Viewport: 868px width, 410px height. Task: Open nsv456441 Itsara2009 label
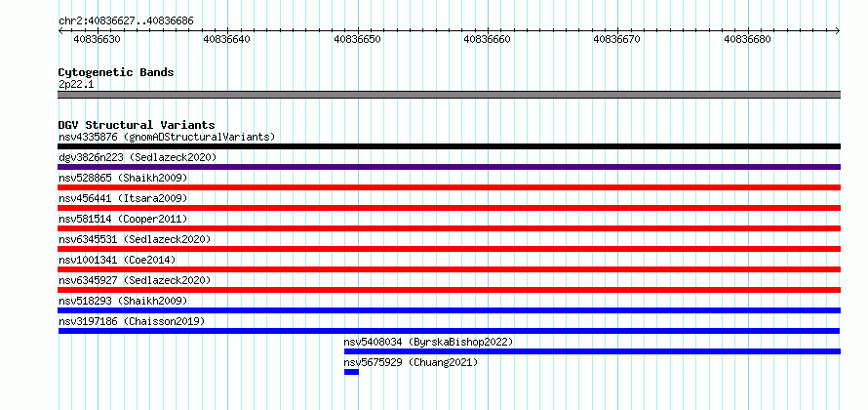pyautogui.click(x=123, y=198)
